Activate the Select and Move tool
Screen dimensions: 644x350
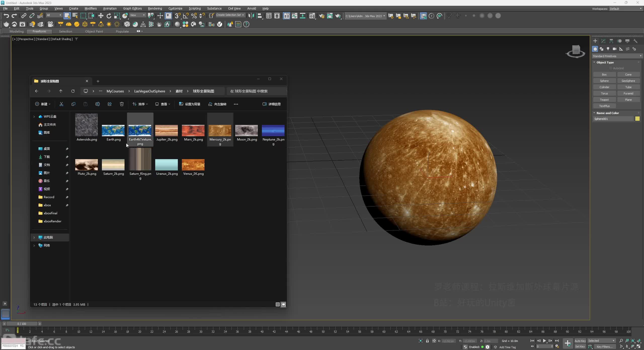tap(101, 16)
